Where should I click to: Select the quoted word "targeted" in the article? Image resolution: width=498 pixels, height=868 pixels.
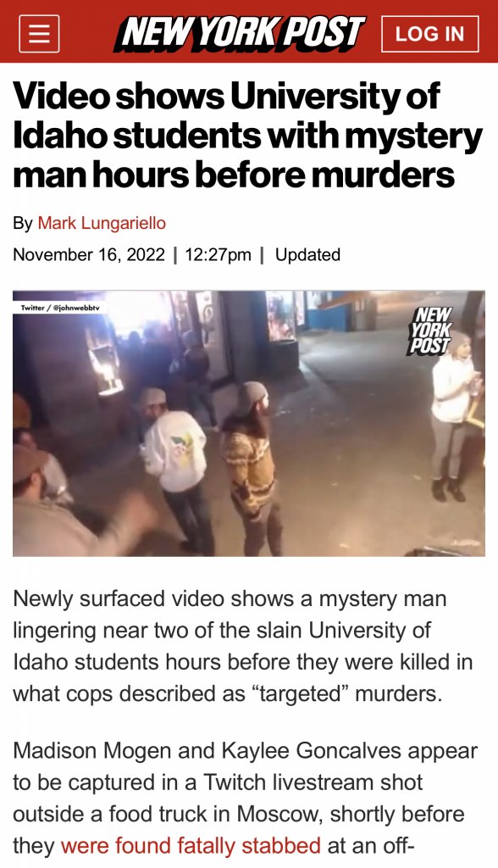(x=296, y=693)
